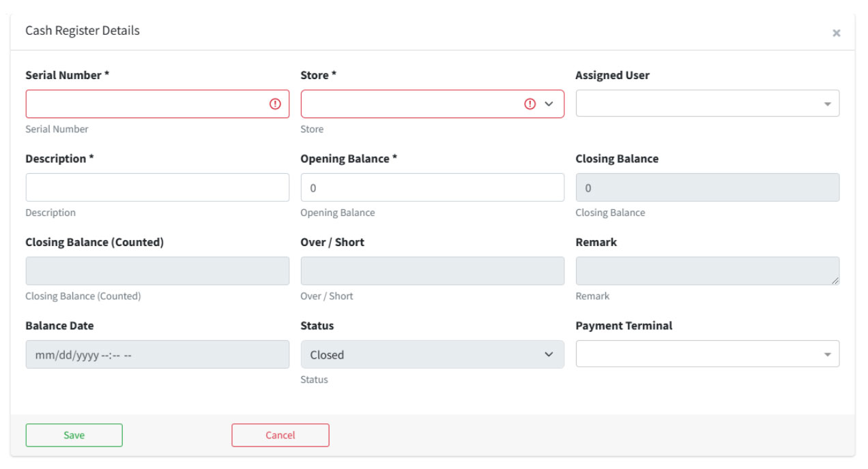Click the Payment Terminal dropdown arrow
868x469 pixels.
pos(827,354)
